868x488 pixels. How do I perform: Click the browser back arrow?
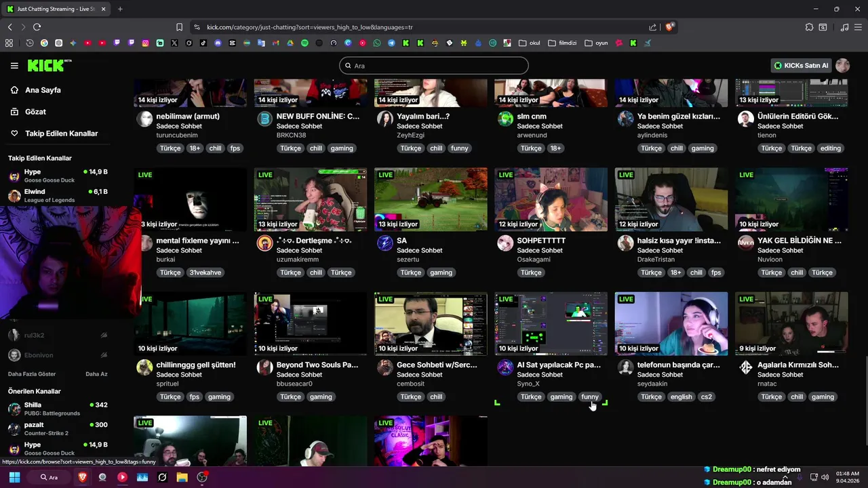[x=9, y=27]
